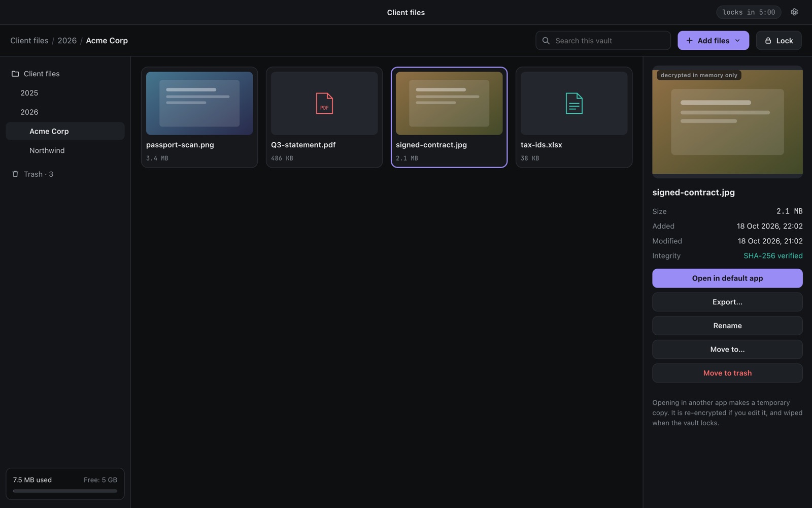Image resolution: width=812 pixels, height=508 pixels.
Task: Click SHA-256 verified integrity value
Action: point(773,256)
